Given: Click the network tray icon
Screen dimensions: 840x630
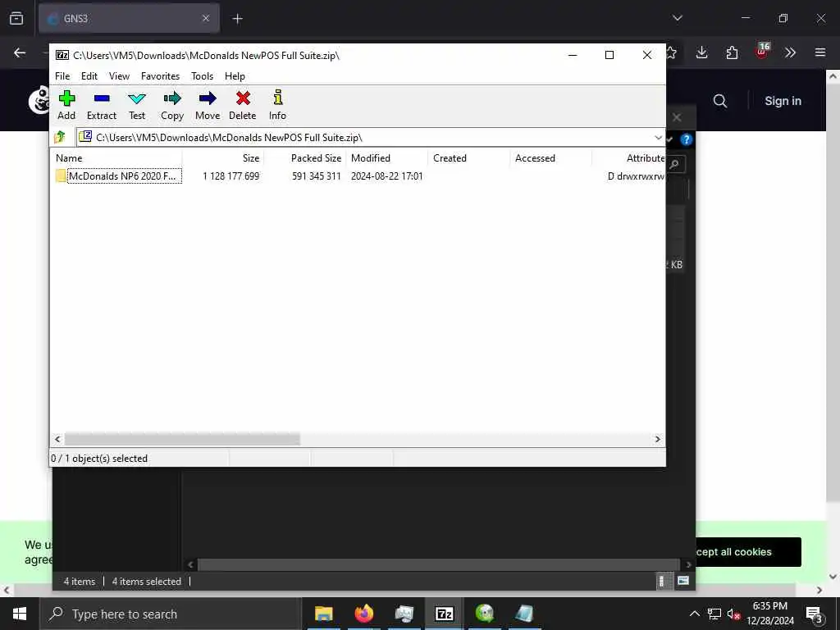Looking at the screenshot, I should click(x=714, y=614).
